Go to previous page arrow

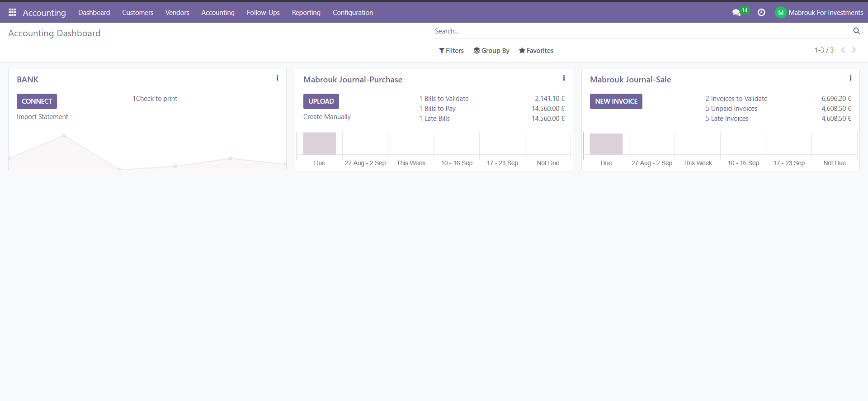coord(843,50)
